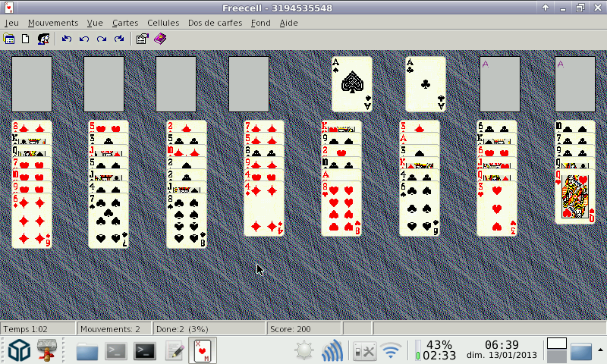Screen dimensions: 607x364
Task: Open the grey terminal launcher
Action: click(x=116, y=351)
